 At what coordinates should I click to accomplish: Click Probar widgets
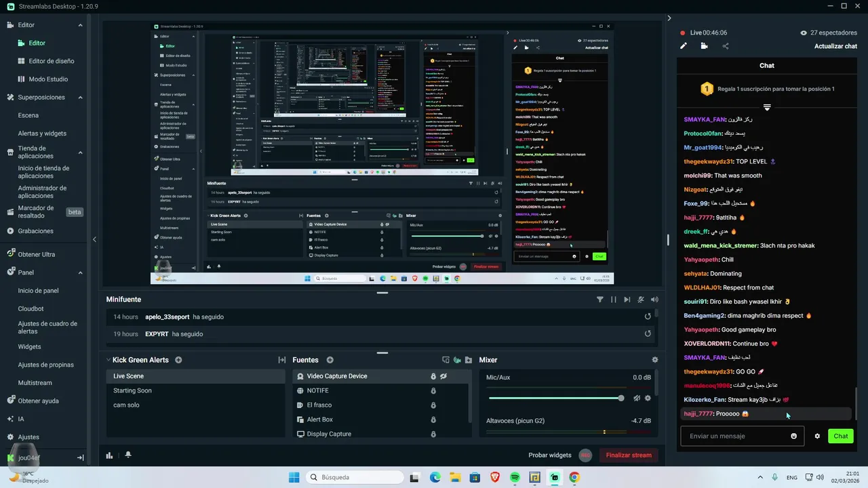tap(550, 455)
